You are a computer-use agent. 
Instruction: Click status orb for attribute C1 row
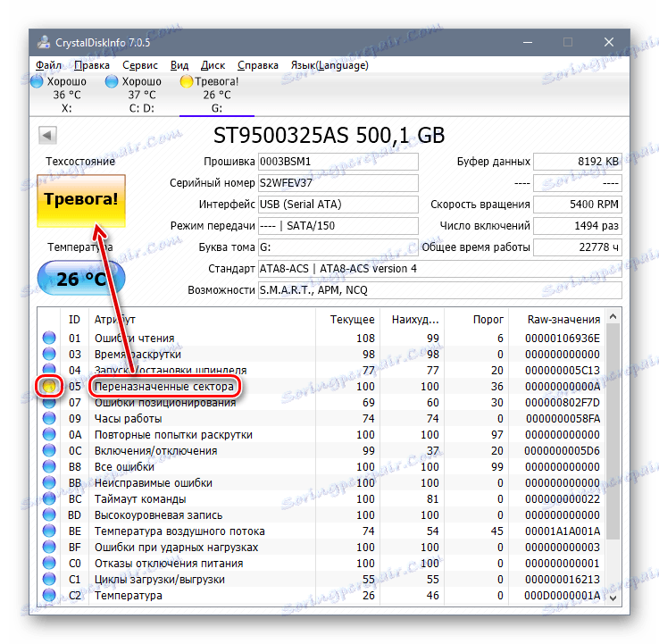click(49, 580)
